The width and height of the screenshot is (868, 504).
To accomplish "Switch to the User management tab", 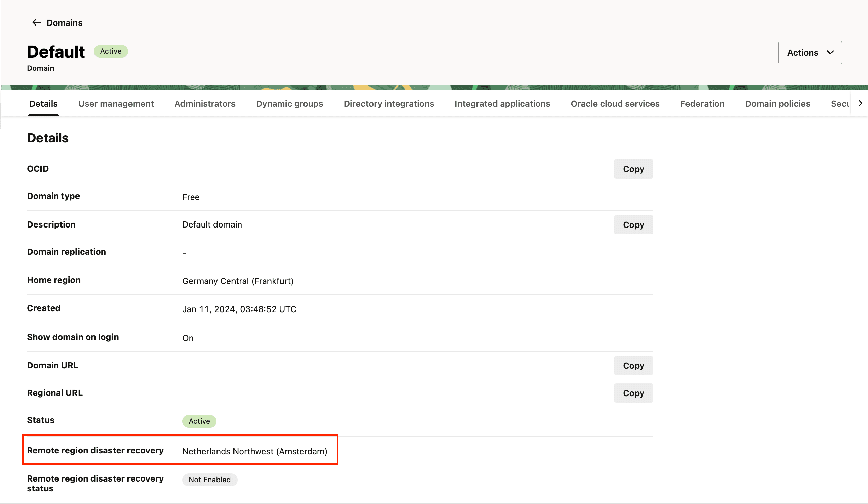I will click(116, 104).
